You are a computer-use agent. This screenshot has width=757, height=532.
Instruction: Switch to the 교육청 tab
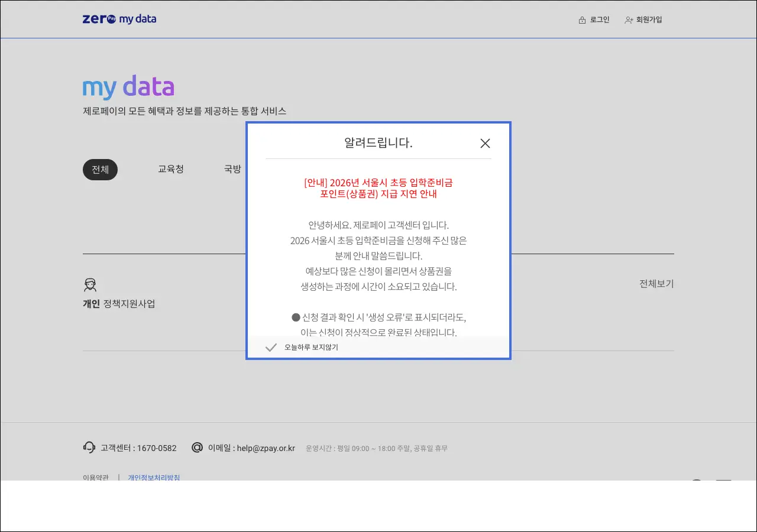[x=171, y=170]
